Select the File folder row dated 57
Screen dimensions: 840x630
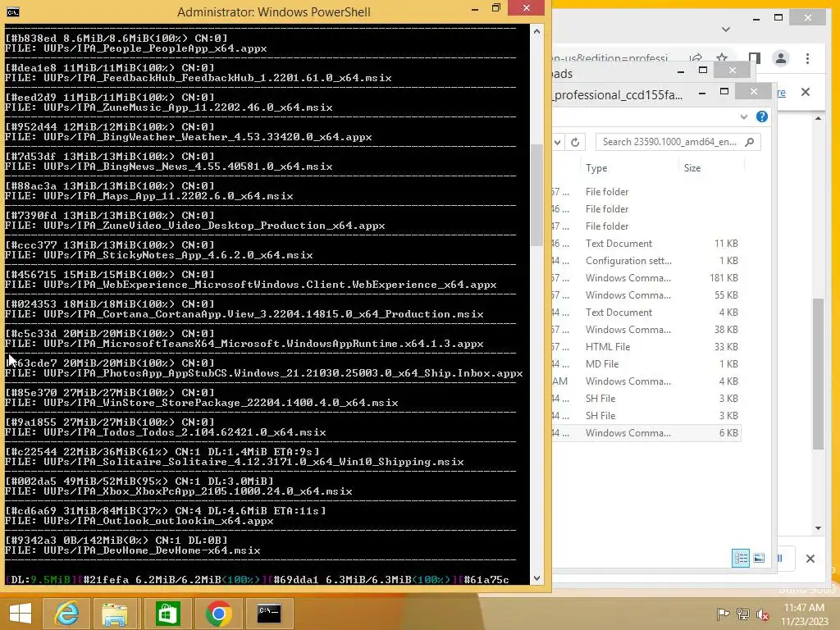[x=646, y=192]
